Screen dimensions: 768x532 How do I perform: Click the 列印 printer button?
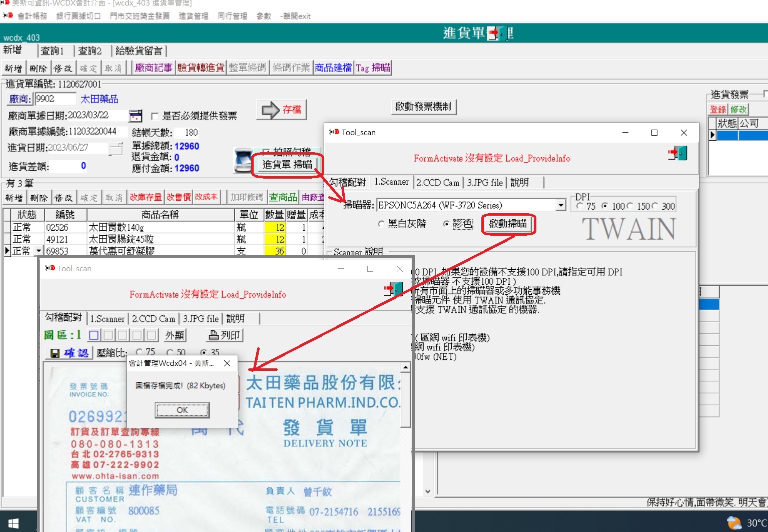225,335
